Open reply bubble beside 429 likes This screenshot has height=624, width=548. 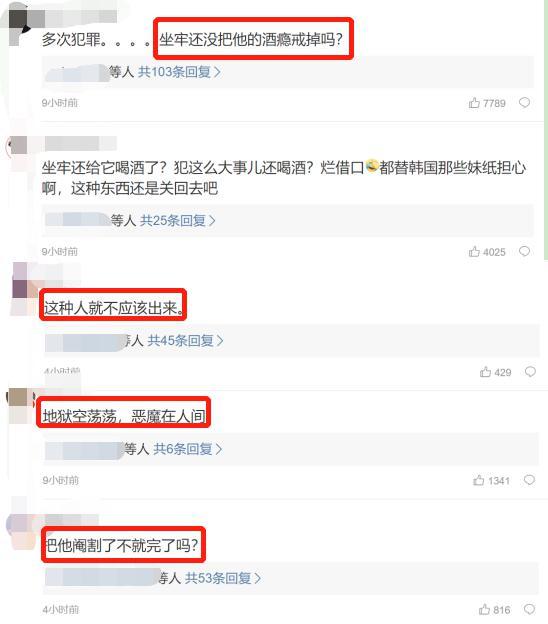(x=530, y=371)
